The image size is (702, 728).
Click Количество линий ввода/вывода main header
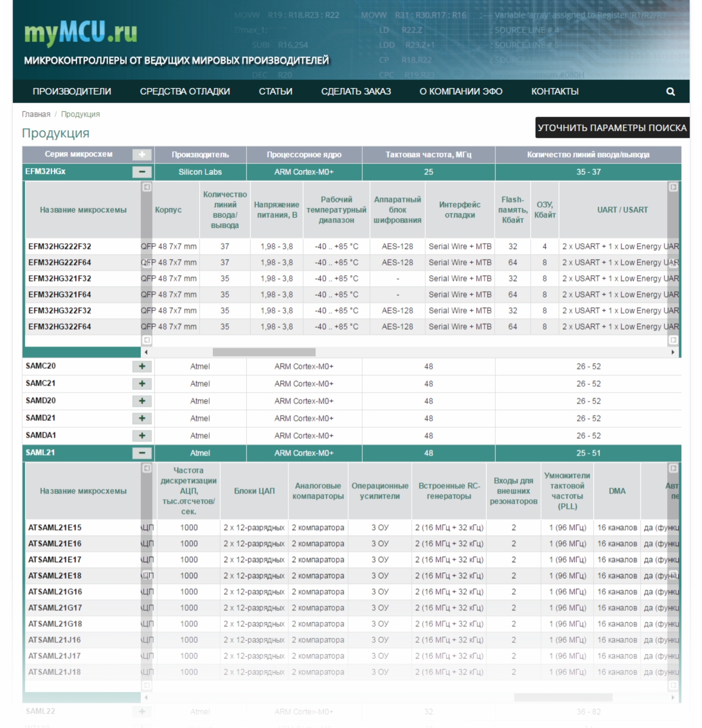click(588, 155)
